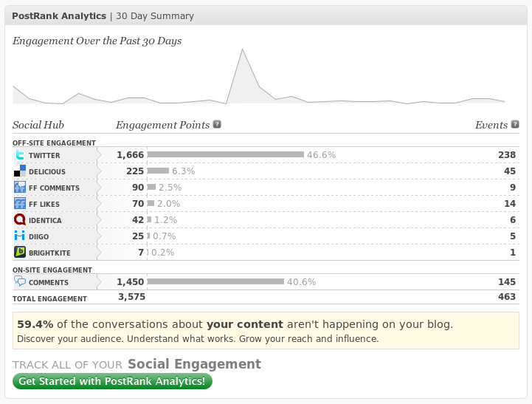This screenshot has width=532, height=404.
Task: Click the Twitter bird icon
Action: (20, 155)
